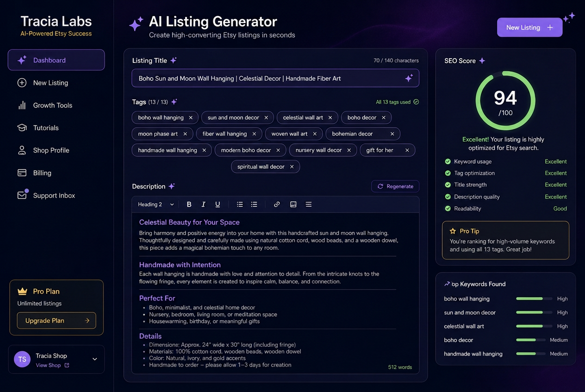Click the Upgrade Plan button
Image resolution: width=585 pixels, height=392 pixels.
click(x=56, y=320)
